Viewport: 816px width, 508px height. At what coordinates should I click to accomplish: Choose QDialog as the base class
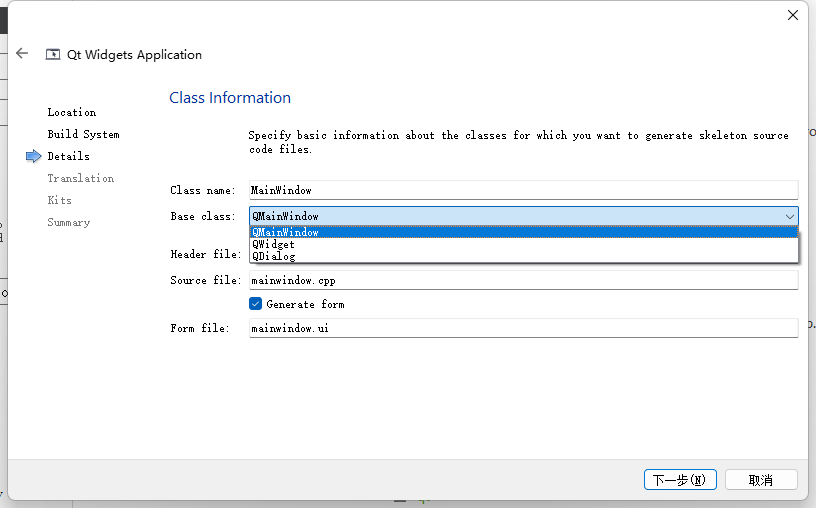524,256
